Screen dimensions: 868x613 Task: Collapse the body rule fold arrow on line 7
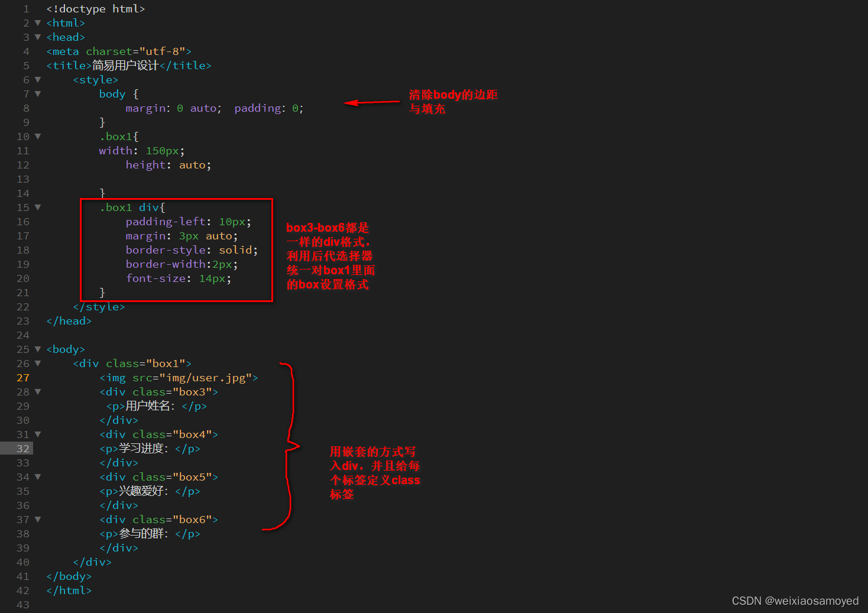tap(38, 94)
